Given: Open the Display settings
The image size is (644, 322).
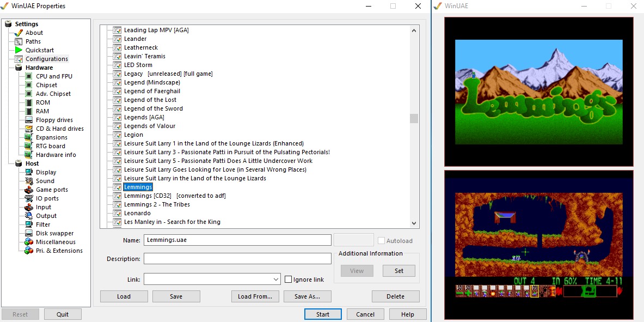Looking at the screenshot, I should pos(47,172).
